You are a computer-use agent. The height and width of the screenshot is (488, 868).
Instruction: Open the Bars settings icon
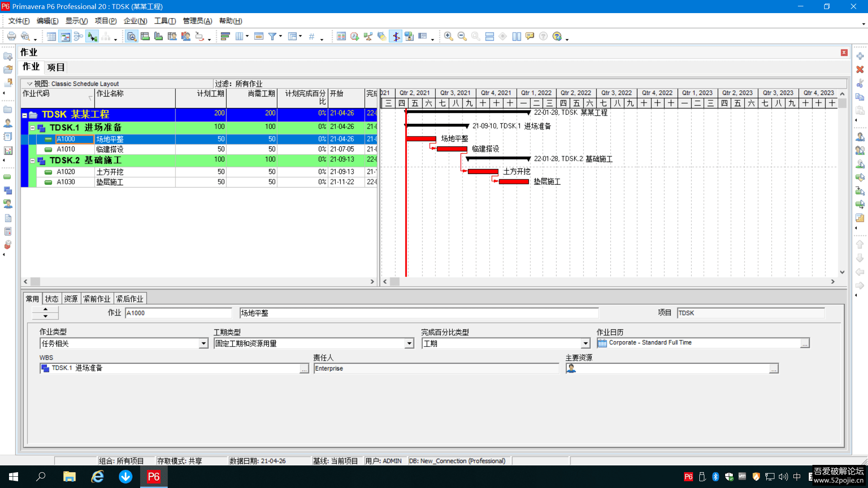pyautogui.click(x=225, y=37)
